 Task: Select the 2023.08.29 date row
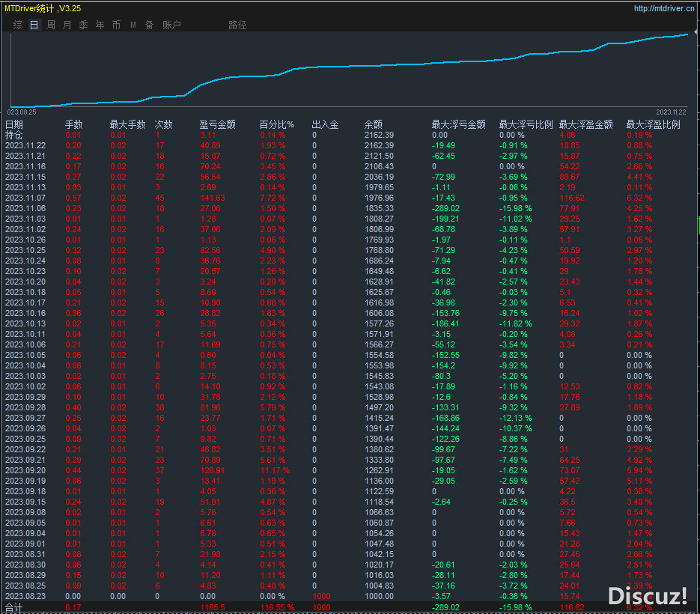[x=25, y=575]
